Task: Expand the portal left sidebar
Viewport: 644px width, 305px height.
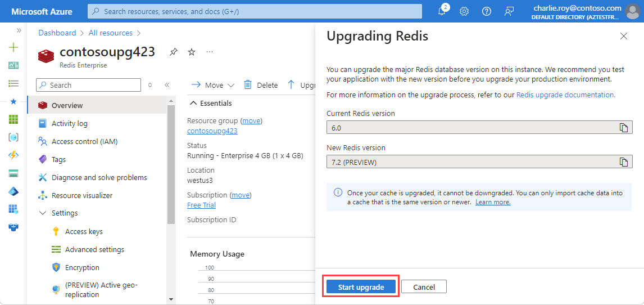Action: (19, 30)
